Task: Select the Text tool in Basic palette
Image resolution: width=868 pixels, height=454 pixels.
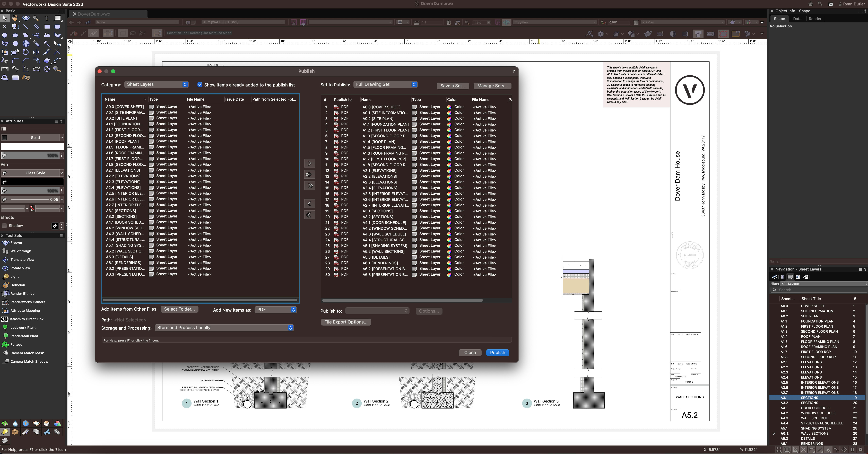Action: [47, 18]
